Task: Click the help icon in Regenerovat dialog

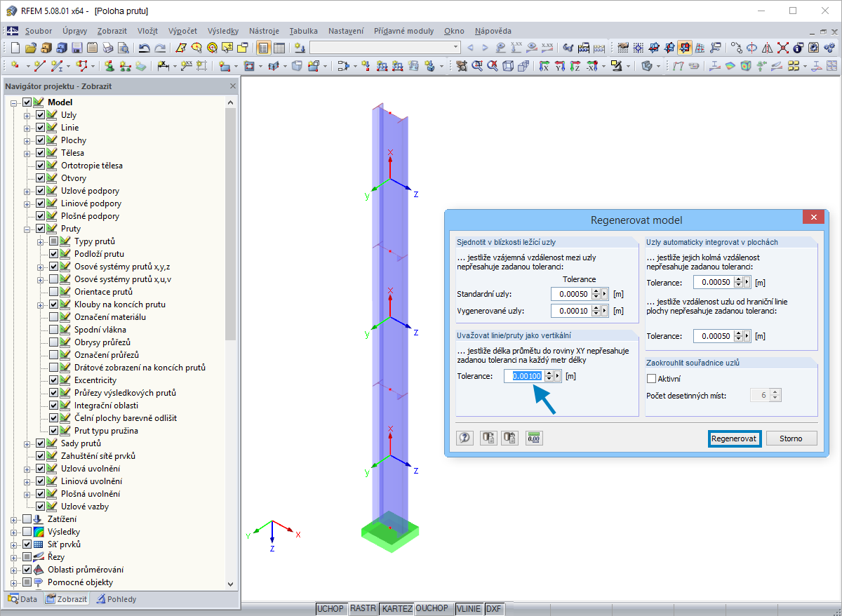Action: (x=465, y=438)
